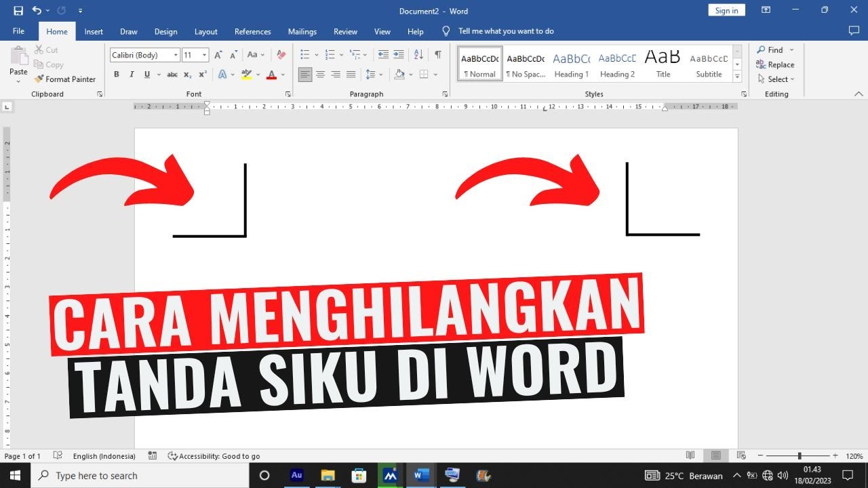Viewport: 868px width, 488px height.
Task: Open the font name dropdown Calibri (Body)
Action: click(176, 56)
